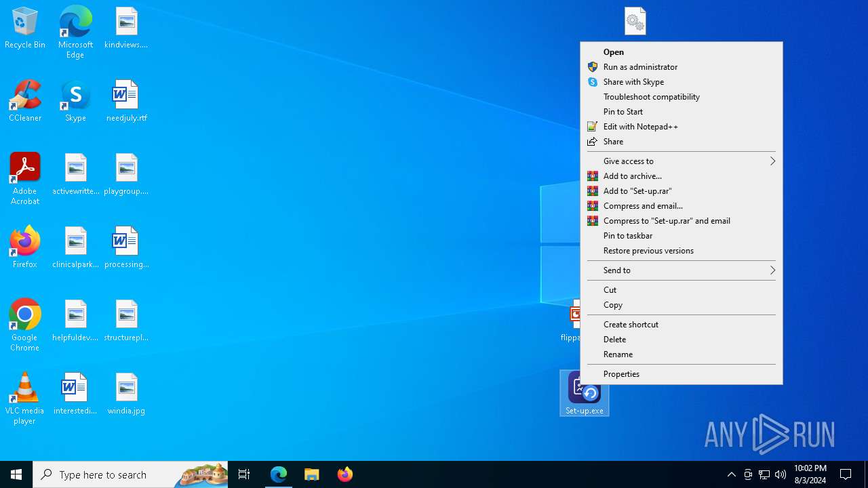Screen dimensions: 868x488
Task: Choose Open from the context menu
Action: pos(682,52)
